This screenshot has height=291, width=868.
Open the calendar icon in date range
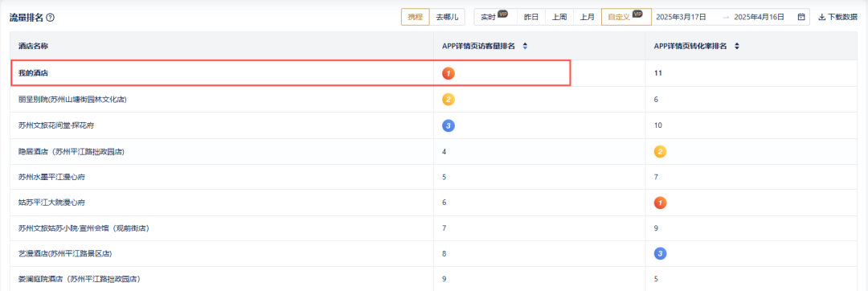tap(801, 17)
